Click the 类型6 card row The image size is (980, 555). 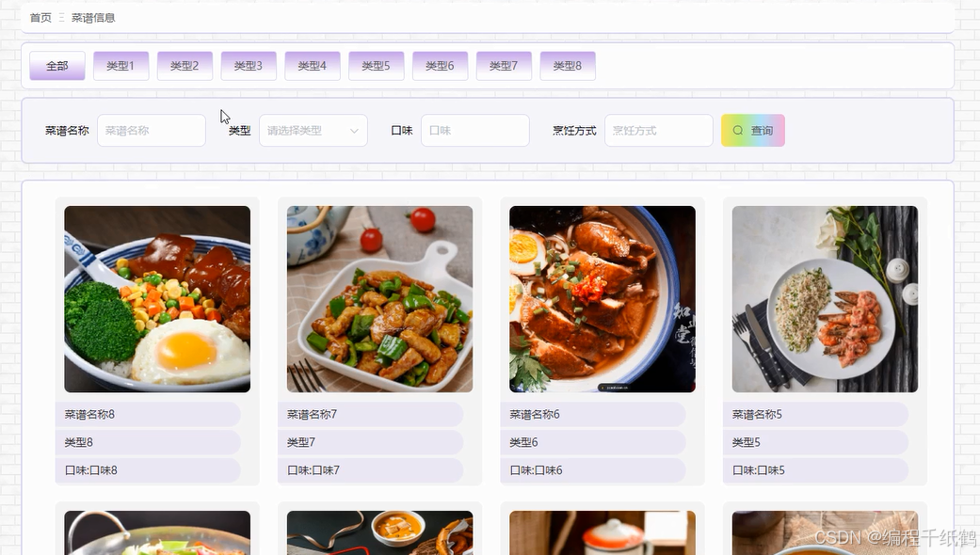click(x=593, y=442)
